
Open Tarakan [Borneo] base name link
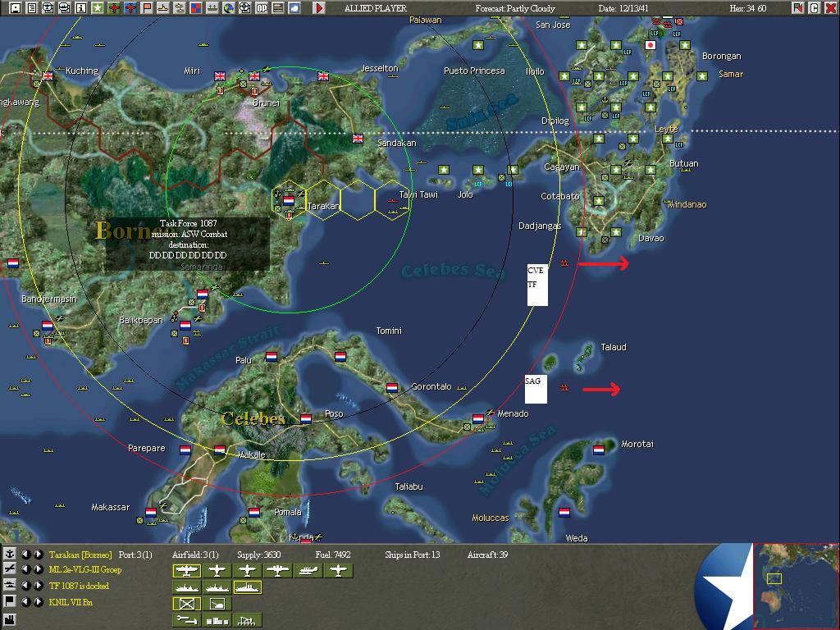coord(81,555)
